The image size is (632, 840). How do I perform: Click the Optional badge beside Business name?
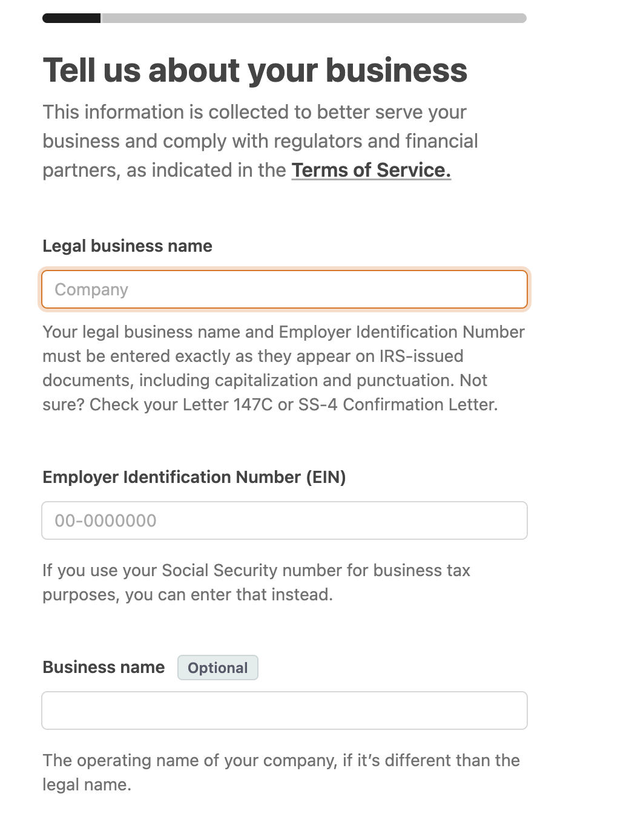pyautogui.click(x=218, y=668)
